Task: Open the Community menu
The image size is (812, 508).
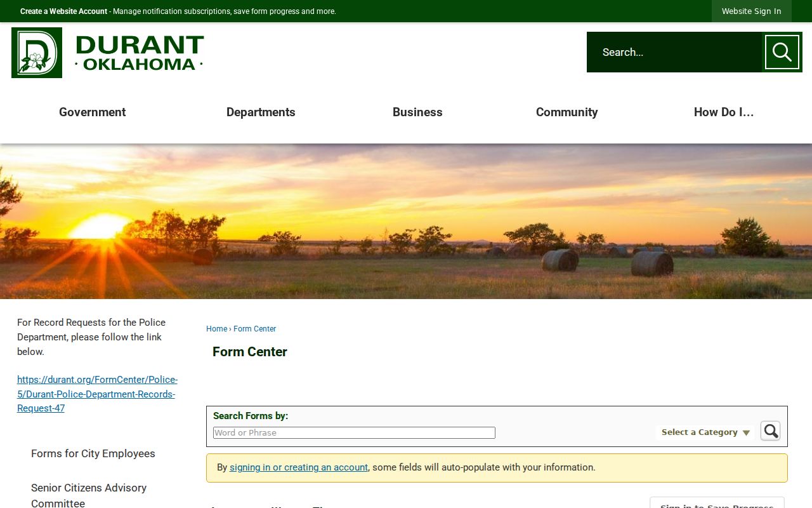Action: click(x=566, y=112)
